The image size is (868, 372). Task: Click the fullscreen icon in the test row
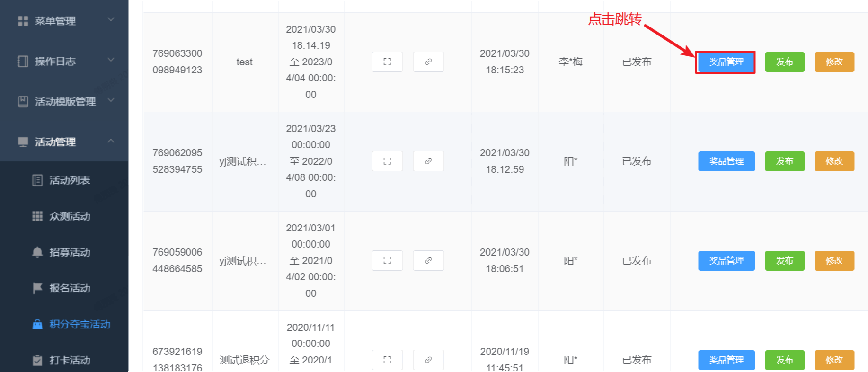click(387, 62)
